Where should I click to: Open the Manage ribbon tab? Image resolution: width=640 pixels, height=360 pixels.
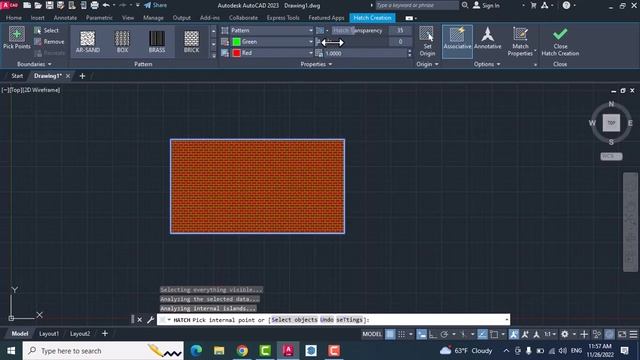click(x=153, y=18)
